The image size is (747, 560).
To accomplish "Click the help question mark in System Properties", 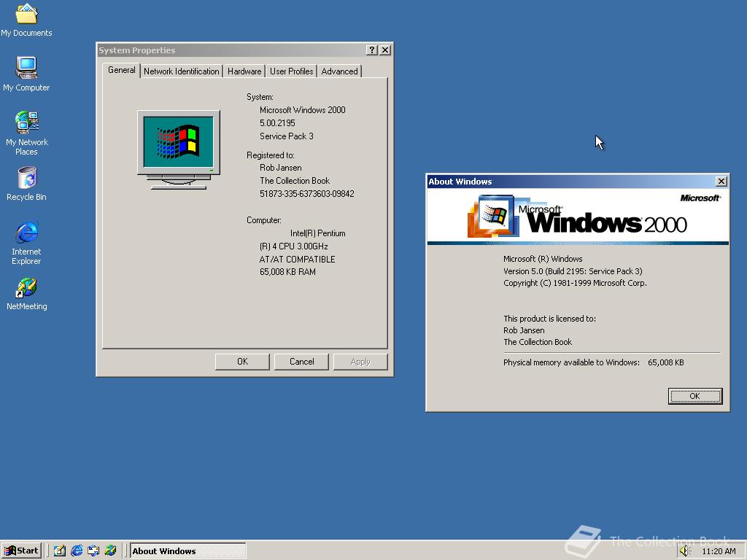I will pyautogui.click(x=372, y=50).
